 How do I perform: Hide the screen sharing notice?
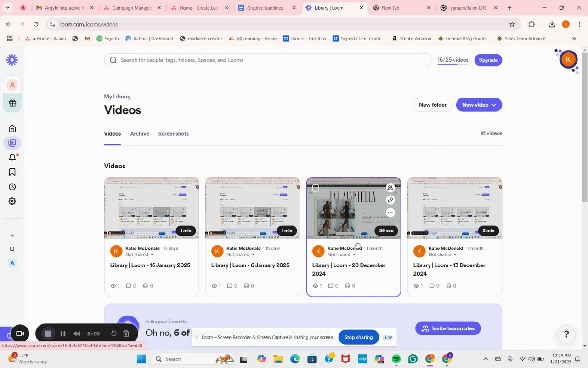click(388, 337)
